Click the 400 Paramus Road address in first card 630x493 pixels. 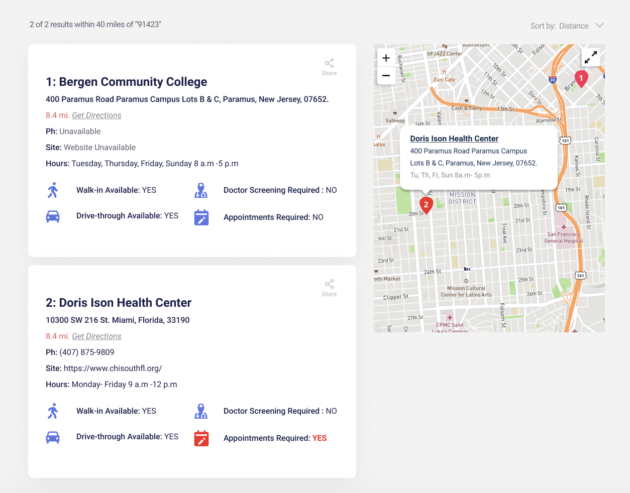click(187, 99)
